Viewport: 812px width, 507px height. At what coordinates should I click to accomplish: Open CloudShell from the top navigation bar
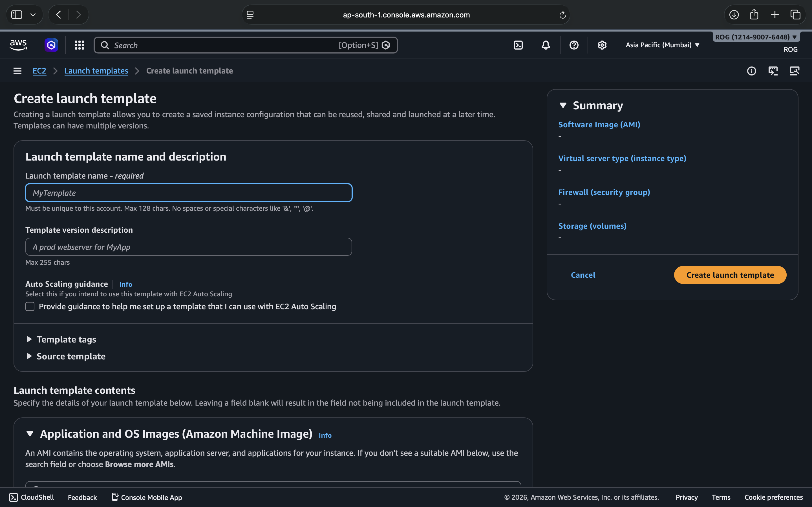[518, 45]
